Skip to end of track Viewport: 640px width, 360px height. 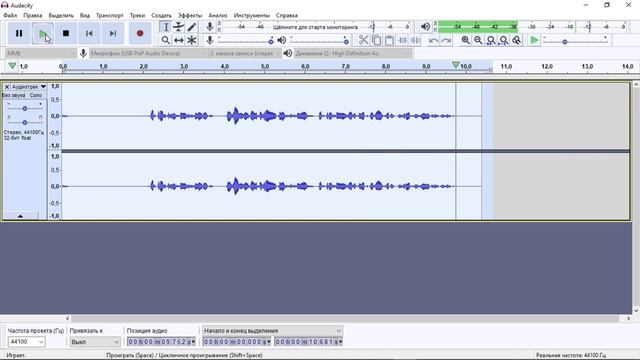113,33
